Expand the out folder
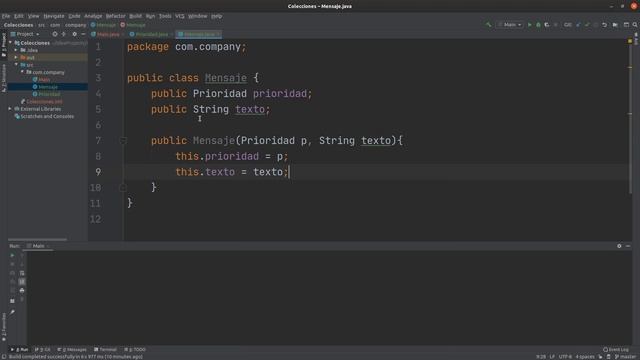Screen dimensions: 640x360 tap(16, 58)
